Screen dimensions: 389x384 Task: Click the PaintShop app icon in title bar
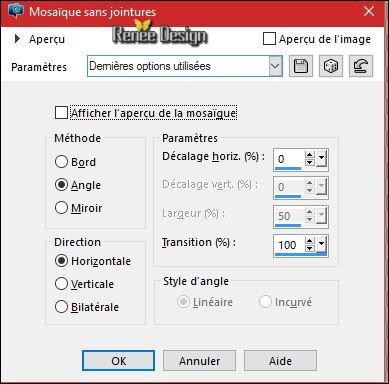coord(16,11)
